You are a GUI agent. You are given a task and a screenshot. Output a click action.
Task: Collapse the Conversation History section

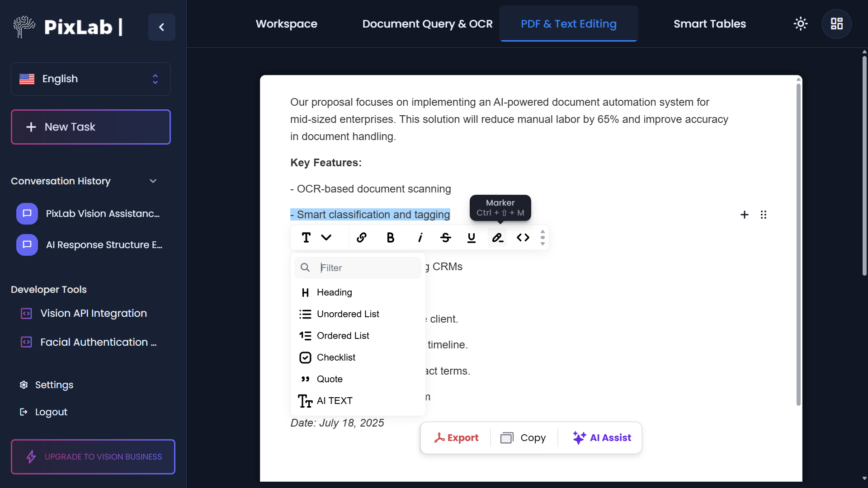click(x=153, y=181)
